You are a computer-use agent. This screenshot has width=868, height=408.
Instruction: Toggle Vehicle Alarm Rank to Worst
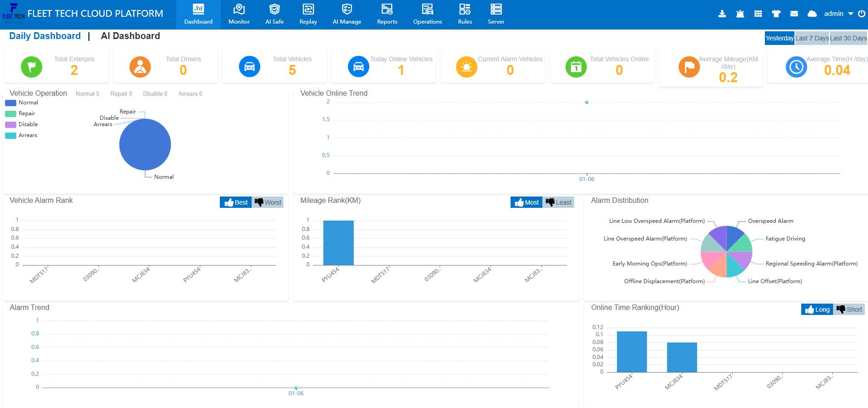click(268, 202)
